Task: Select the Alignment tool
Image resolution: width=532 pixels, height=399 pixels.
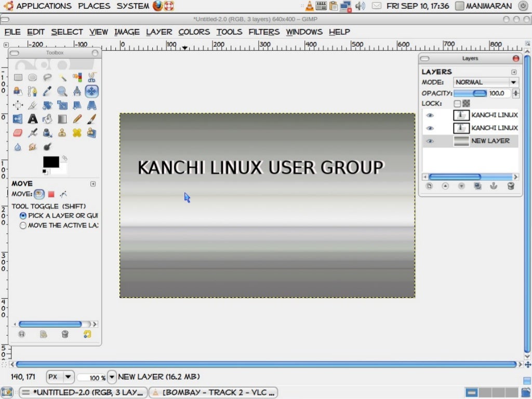Action: click(x=18, y=105)
